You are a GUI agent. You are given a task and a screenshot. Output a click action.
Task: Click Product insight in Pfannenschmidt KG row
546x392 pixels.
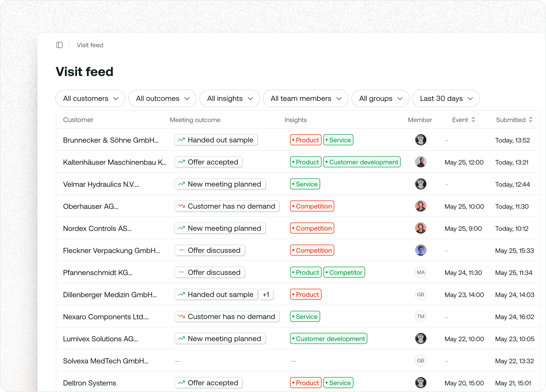(305, 272)
